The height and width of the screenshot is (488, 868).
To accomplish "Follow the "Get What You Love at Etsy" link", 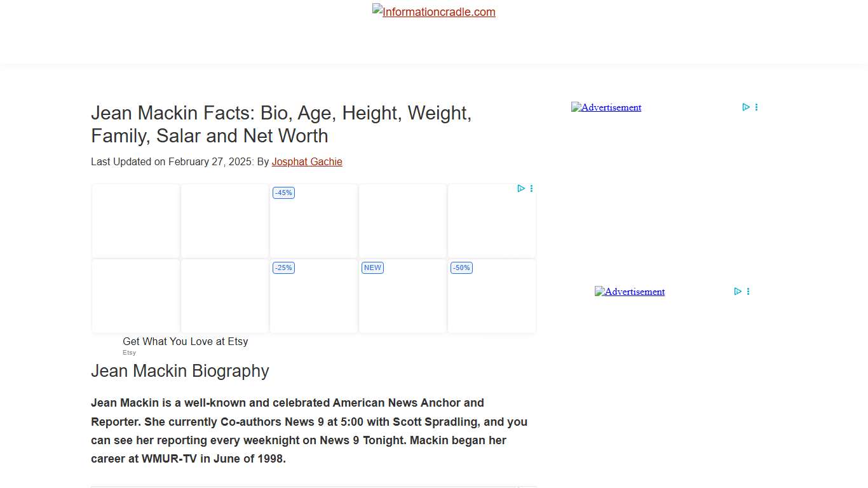I will click(186, 342).
